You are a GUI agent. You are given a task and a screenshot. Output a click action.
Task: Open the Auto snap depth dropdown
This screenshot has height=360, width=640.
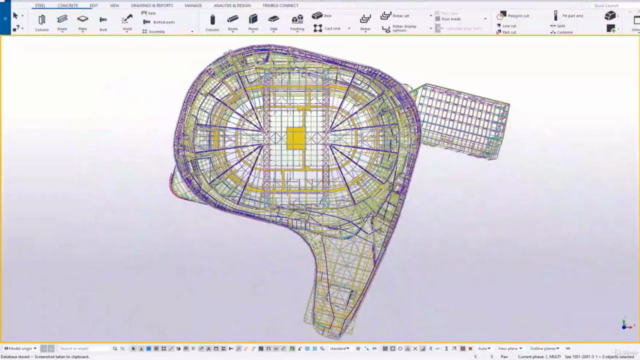coord(484,349)
